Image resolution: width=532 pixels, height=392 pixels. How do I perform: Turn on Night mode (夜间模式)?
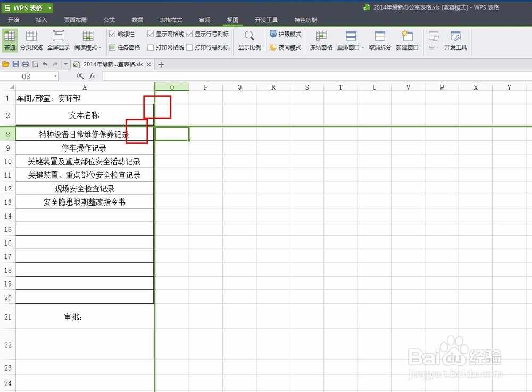point(285,47)
